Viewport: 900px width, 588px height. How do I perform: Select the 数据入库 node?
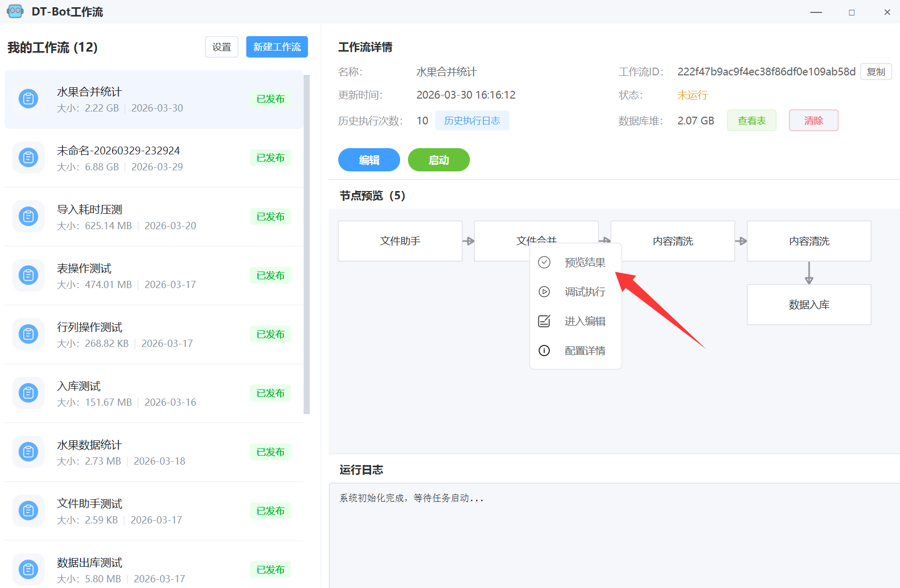809,305
